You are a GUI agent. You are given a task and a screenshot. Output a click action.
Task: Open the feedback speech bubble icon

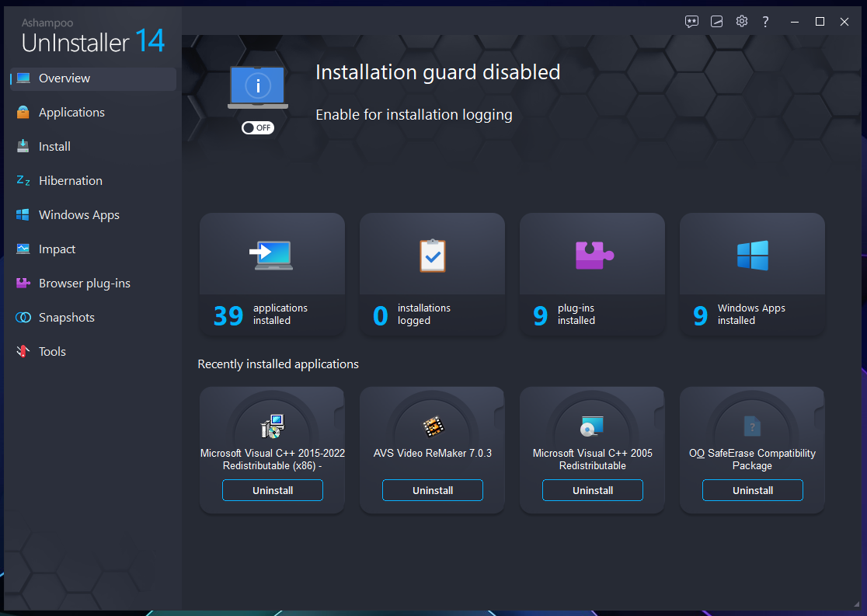691,22
